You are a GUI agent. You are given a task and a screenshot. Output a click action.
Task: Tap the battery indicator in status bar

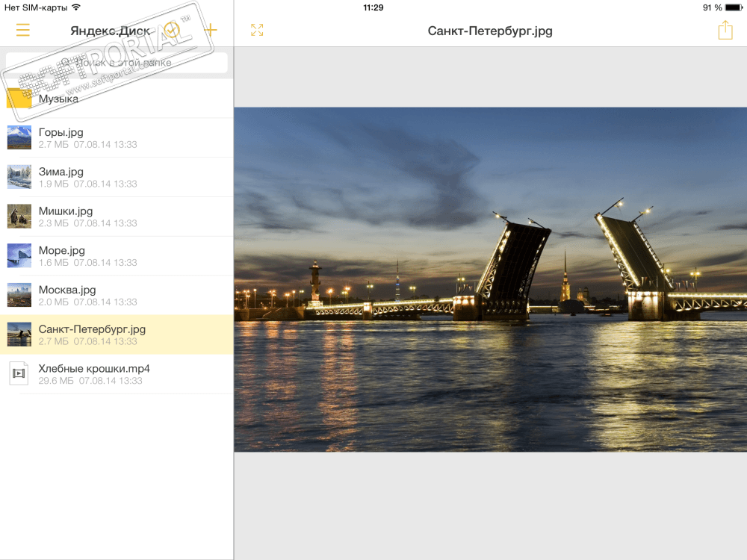tap(734, 7)
